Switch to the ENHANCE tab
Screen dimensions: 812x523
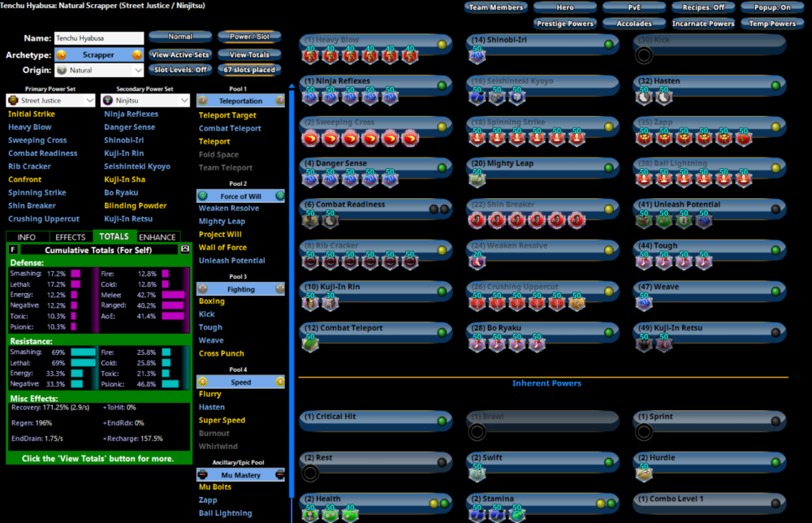point(158,237)
